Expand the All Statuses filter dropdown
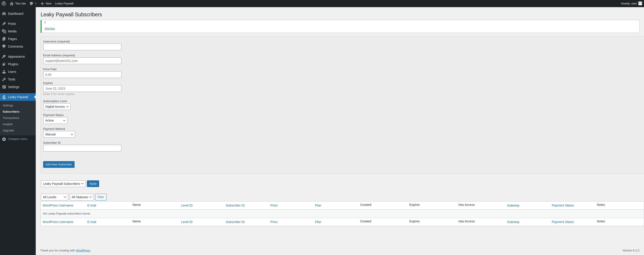The image size is (644, 255). click(x=82, y=197)
